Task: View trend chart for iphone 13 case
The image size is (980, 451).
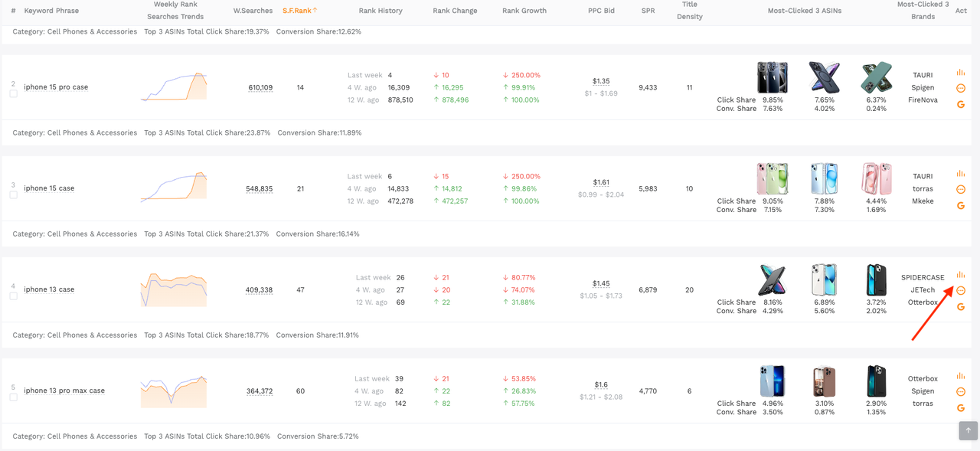Action: (174, 289)
